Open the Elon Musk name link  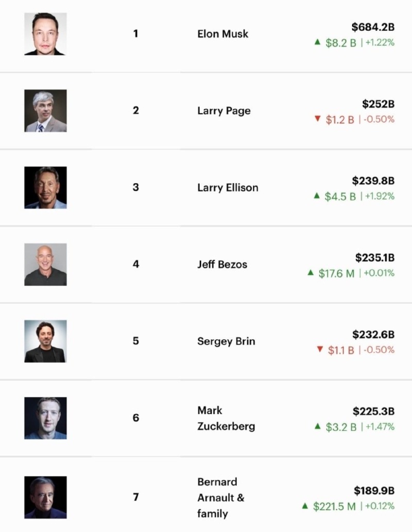[x=222, y=34]
